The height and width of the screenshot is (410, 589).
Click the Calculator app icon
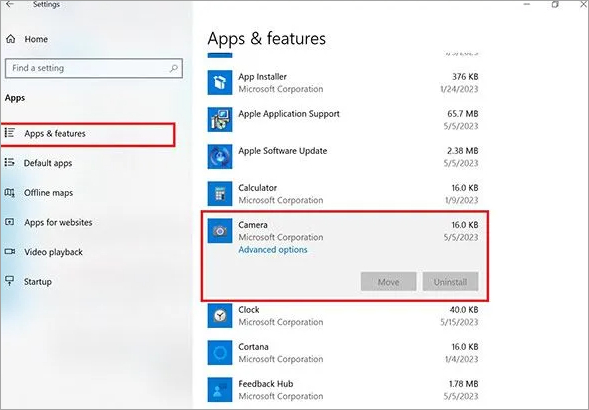220,194
